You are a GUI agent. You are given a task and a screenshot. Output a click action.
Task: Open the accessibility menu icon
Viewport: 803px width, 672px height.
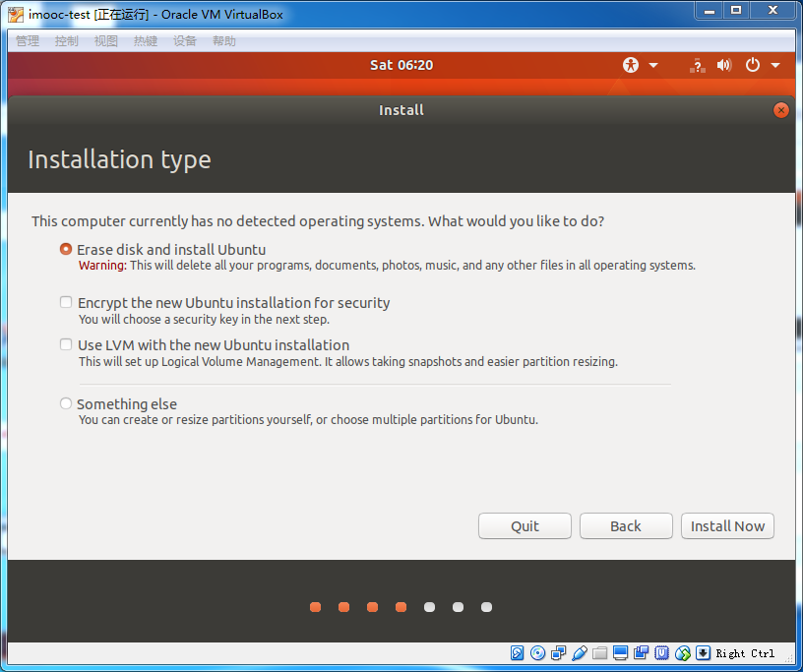631,65
